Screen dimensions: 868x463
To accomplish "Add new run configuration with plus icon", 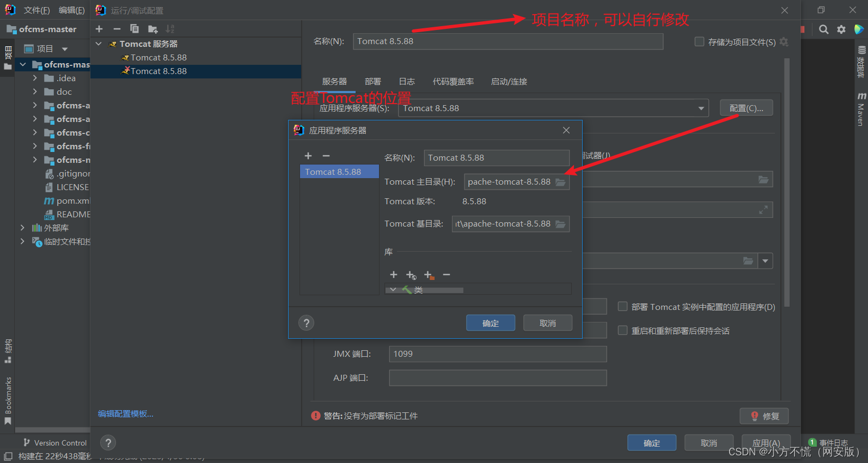I will tap(99, 29).
